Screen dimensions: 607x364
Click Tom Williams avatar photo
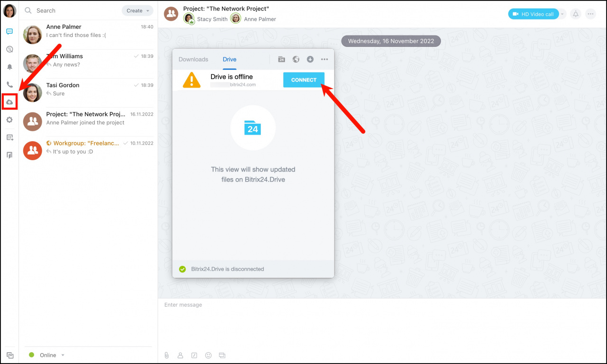33,64
